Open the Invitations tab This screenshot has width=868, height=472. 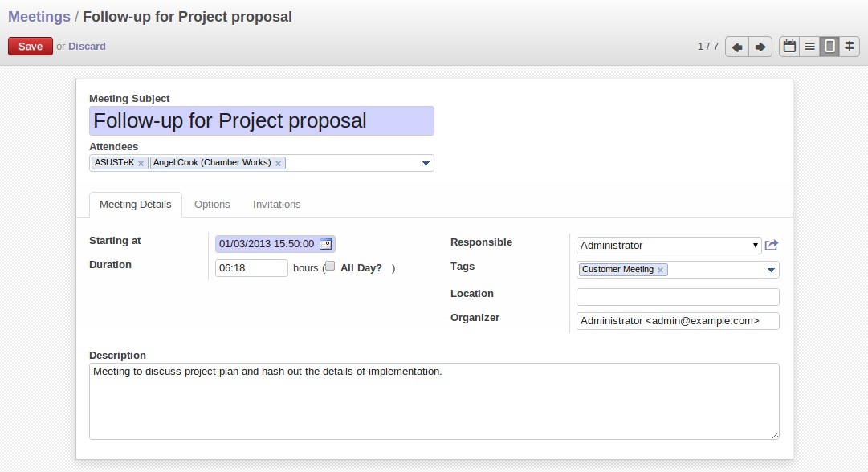(x=277, y=205)
